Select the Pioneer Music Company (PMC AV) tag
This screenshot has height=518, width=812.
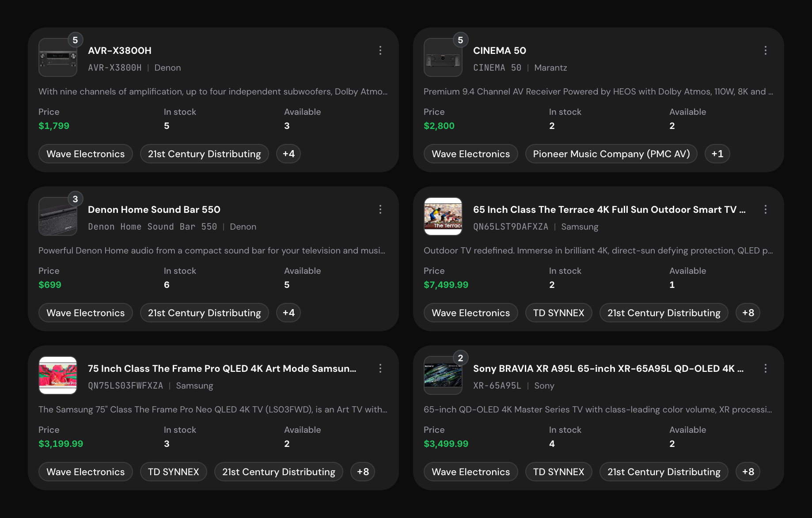(x=611, y=154)
